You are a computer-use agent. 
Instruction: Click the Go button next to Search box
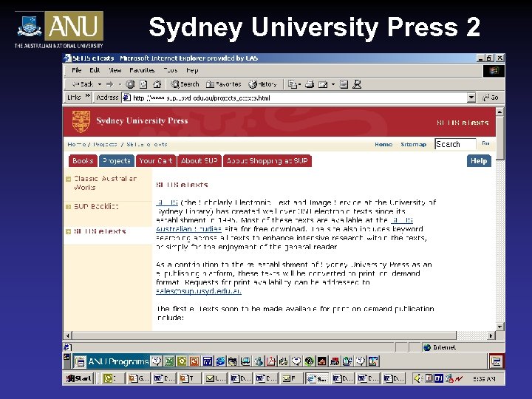[485, 143]
